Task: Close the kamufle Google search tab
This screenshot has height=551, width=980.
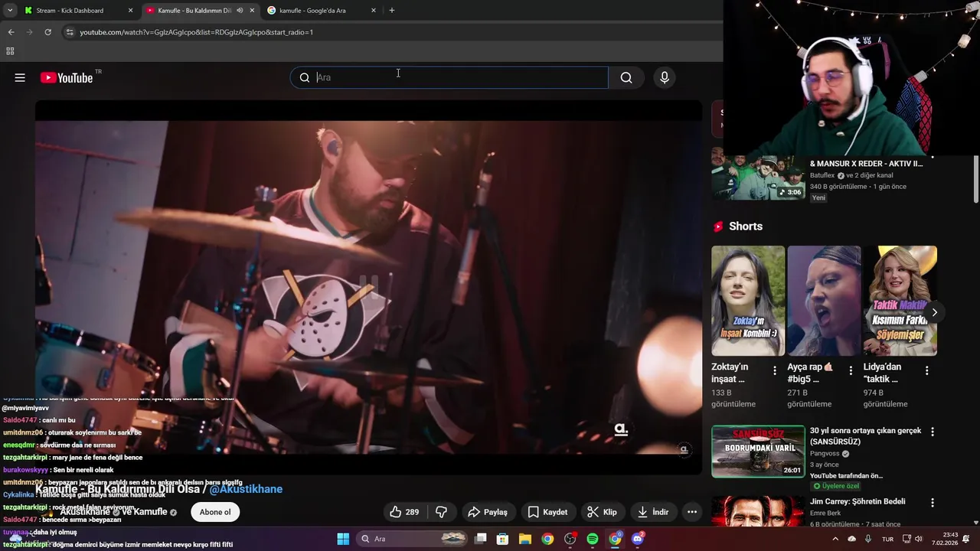Action: (x=373, y=11)
